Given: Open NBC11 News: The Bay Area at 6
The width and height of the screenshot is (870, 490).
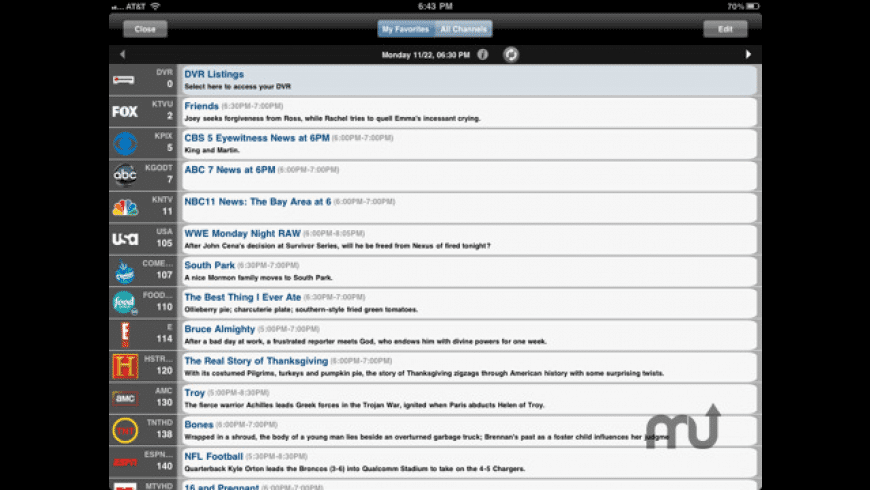Looking at the screenshot, I should [x=470, y=208].
